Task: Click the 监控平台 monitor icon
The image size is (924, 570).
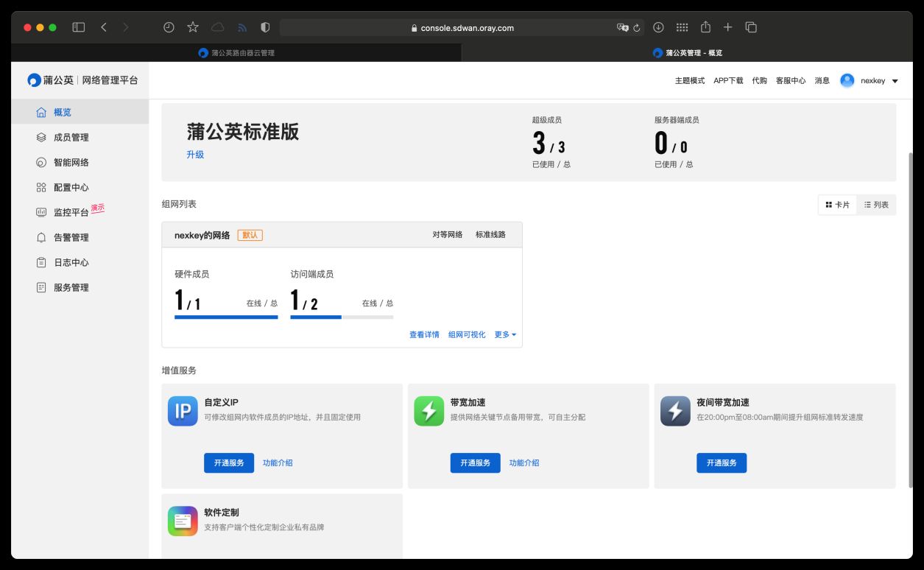Action: coord(41,213)
